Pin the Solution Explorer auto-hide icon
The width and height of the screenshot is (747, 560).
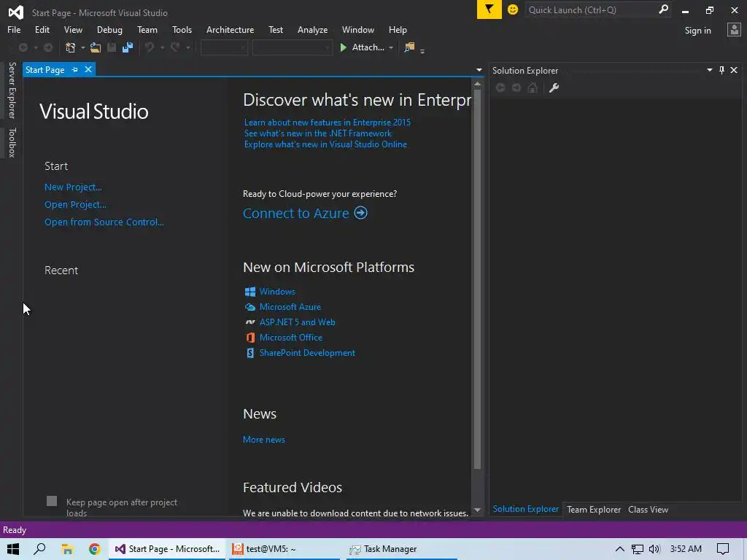[721, 70]
